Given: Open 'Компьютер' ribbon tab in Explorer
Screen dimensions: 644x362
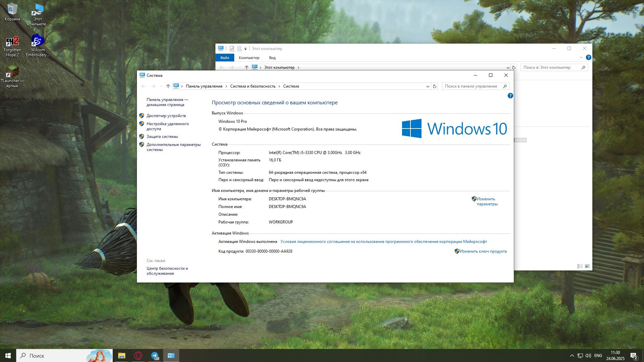Looking at the screenshot, I should coord(249,58).
